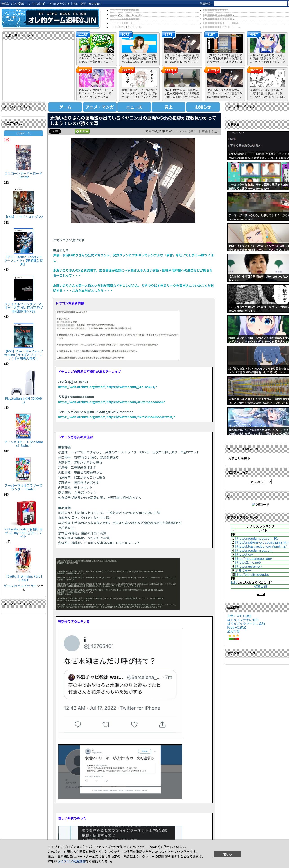Open the ファイナルファンタジーVII リバース product link

click(x=23, y=308)
